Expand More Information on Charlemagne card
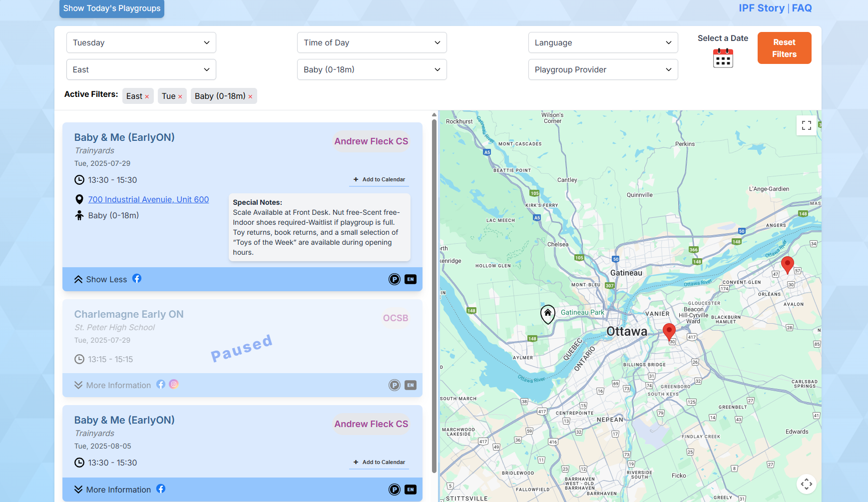This screenshot has height=502, width=868. point(112,385)
